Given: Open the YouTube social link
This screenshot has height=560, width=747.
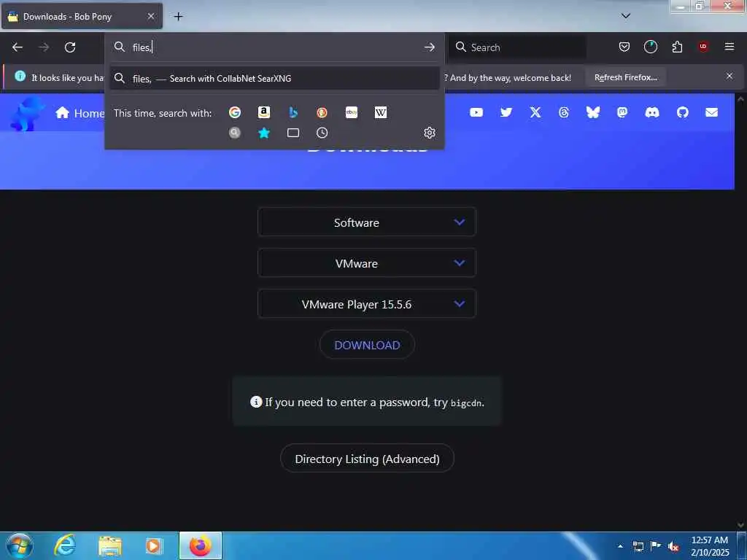Looking at the screenshot, I should click(476, 112).
